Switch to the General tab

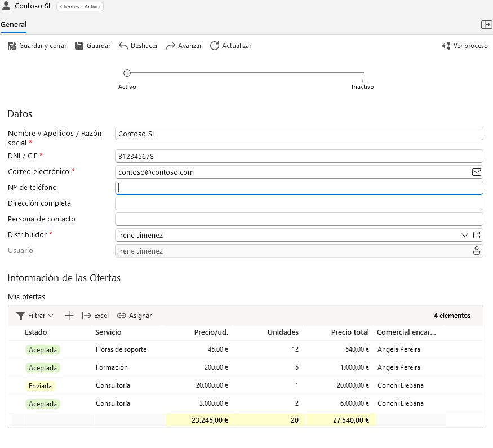[x=14, y=25]
